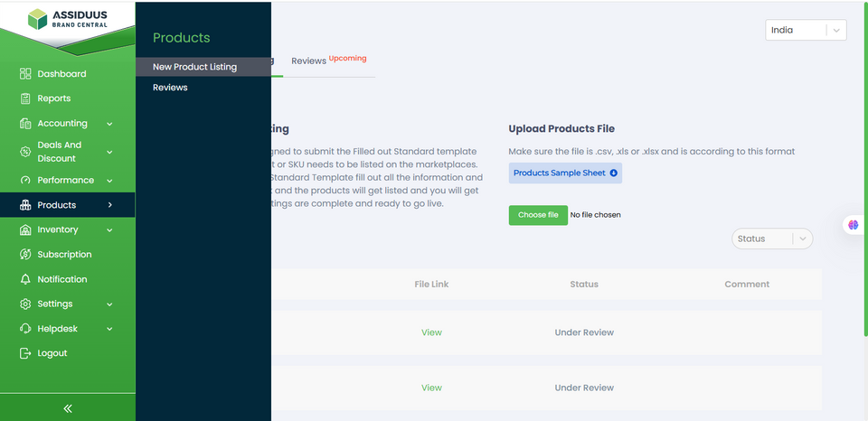The image size is (868, 421).
Task: Expand the Performance menu chevron
Action: click(x=109, y=181)
